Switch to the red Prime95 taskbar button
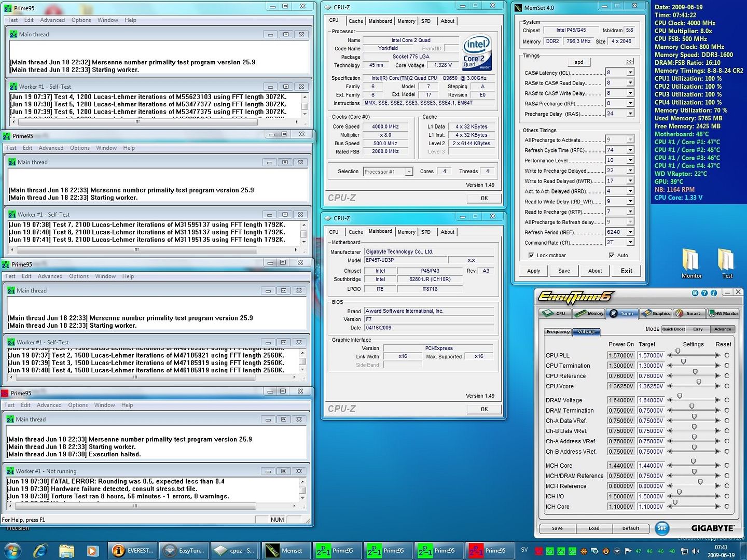Viewport: 747px width, 560px height. click(x=489, y=550)
